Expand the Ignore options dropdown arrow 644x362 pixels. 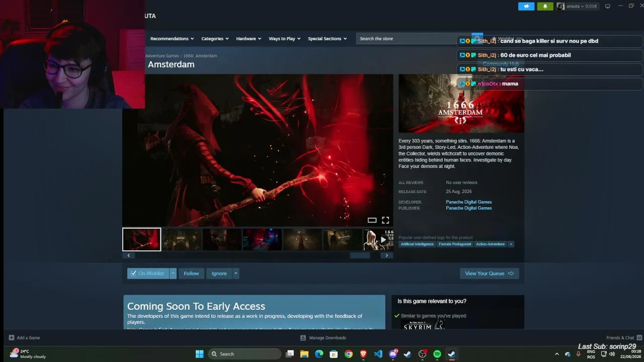(235, 274)
